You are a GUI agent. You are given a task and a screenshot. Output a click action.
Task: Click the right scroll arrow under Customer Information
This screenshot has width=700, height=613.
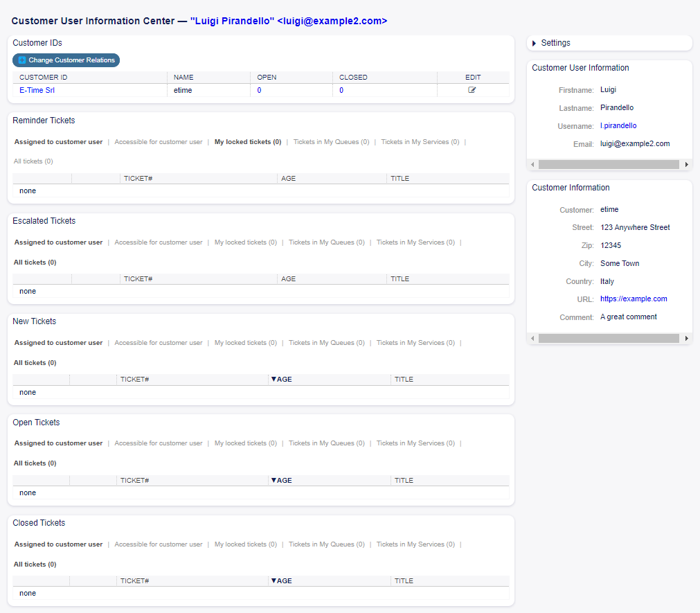coord(686,338)
